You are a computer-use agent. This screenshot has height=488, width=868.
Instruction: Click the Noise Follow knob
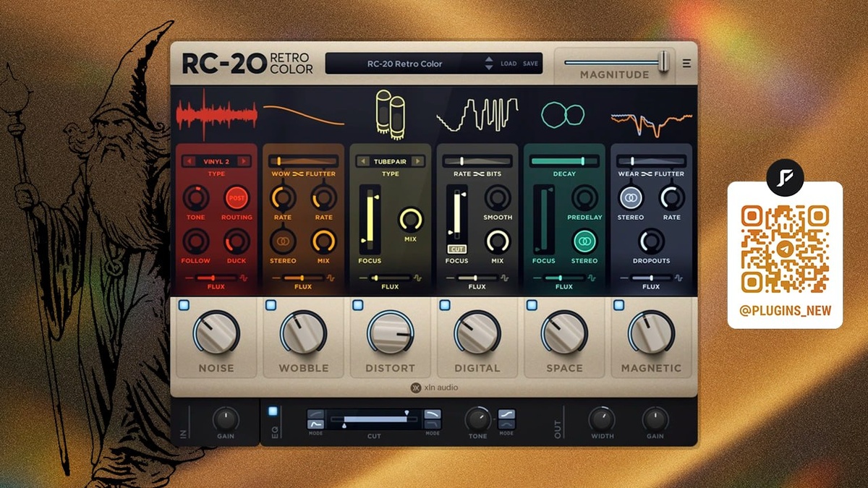195,241
